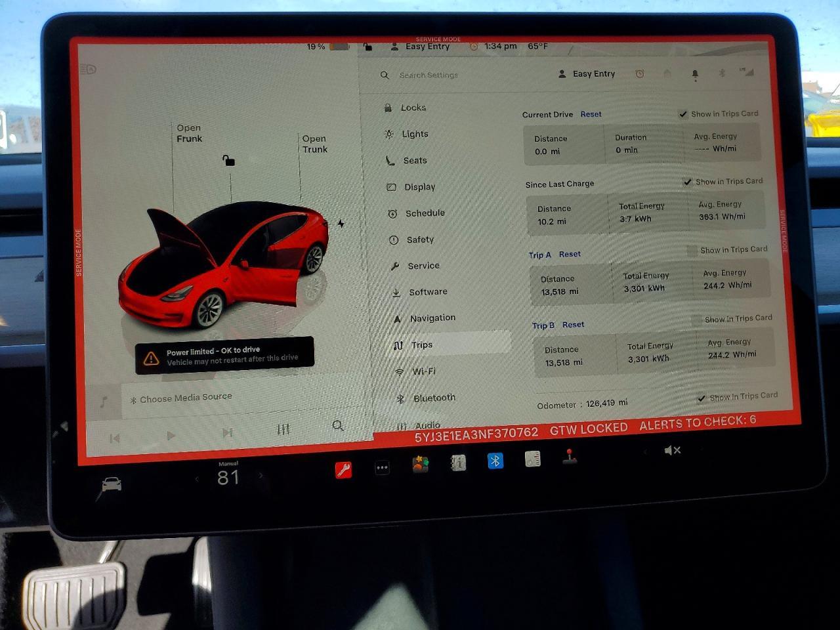The height and width of the screenshot is (630, 840).
Task: Tap Open Frunk
Action: coord(189,133)
